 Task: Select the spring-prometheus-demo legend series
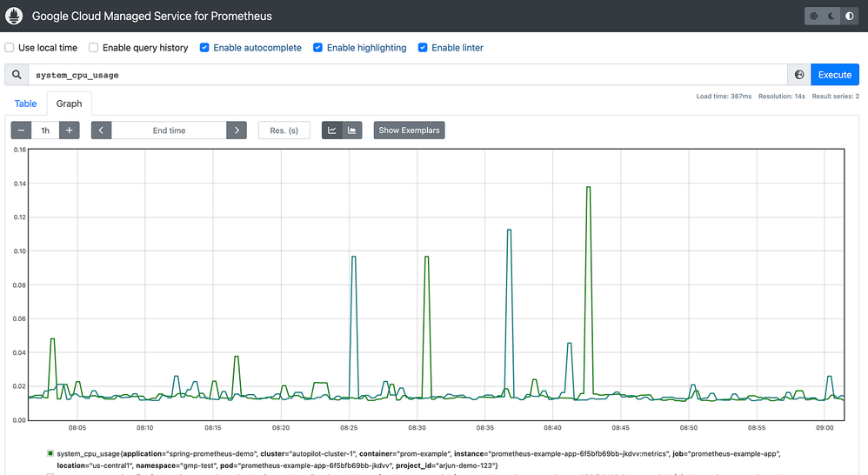pyautogui.click(x=418, y=459)
